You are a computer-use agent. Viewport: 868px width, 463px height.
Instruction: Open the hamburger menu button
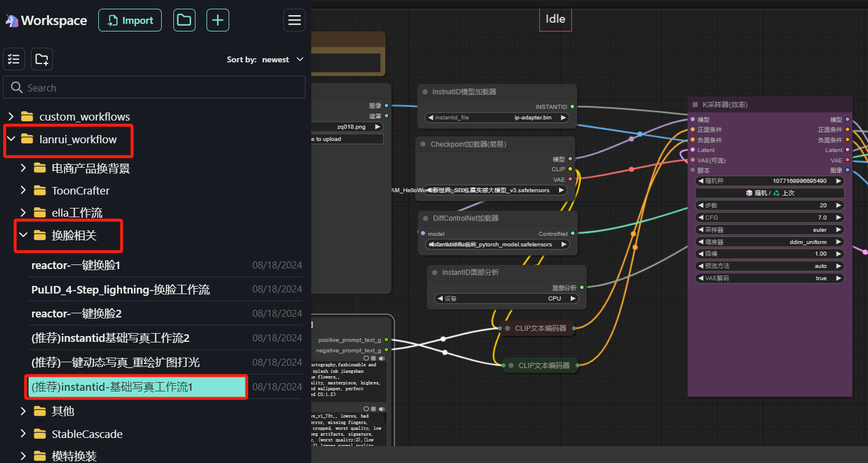click(x=294, y=20)
